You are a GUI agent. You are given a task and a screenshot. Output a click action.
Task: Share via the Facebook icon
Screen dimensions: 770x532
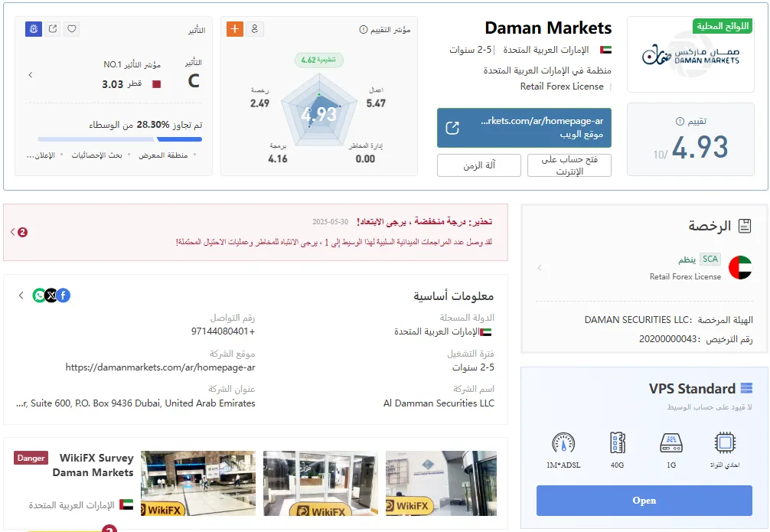click(x=64, y=295)
